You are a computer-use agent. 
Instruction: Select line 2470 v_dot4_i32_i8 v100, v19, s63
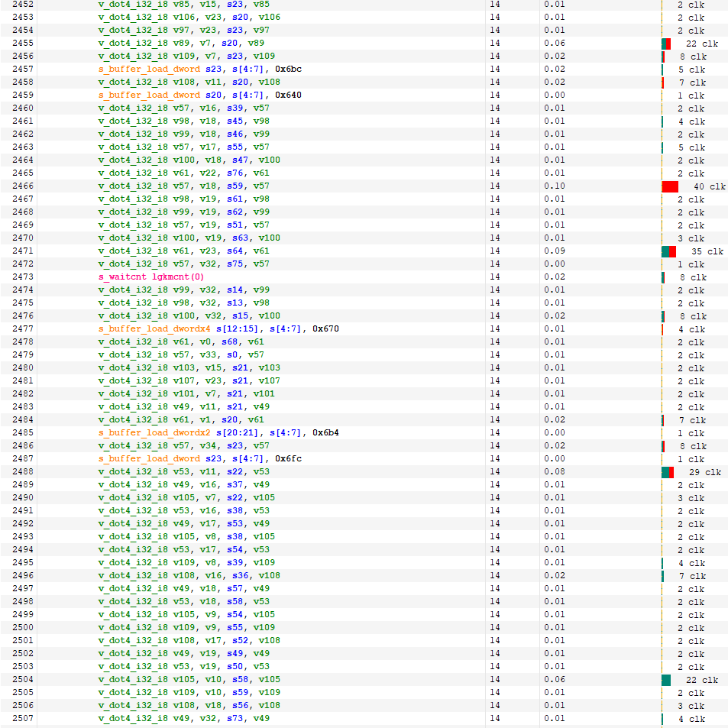(189, 238)
